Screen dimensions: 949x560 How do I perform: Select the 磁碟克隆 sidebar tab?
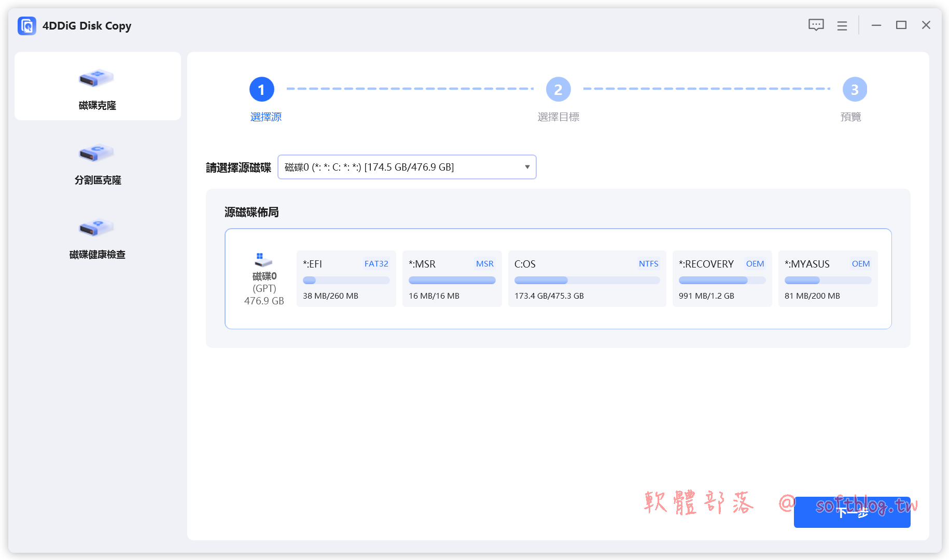pos(97,86)
